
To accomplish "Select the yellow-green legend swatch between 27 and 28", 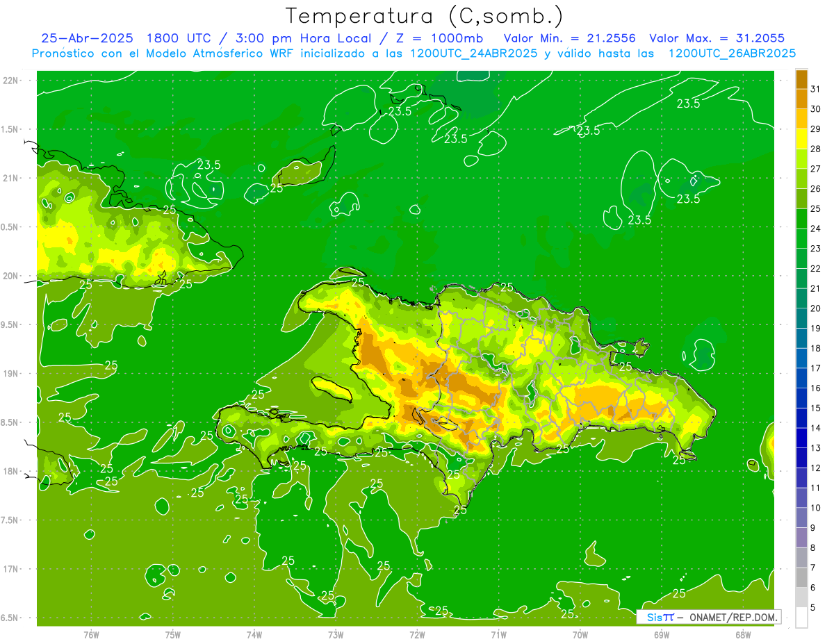I will [x=801, y=158].
